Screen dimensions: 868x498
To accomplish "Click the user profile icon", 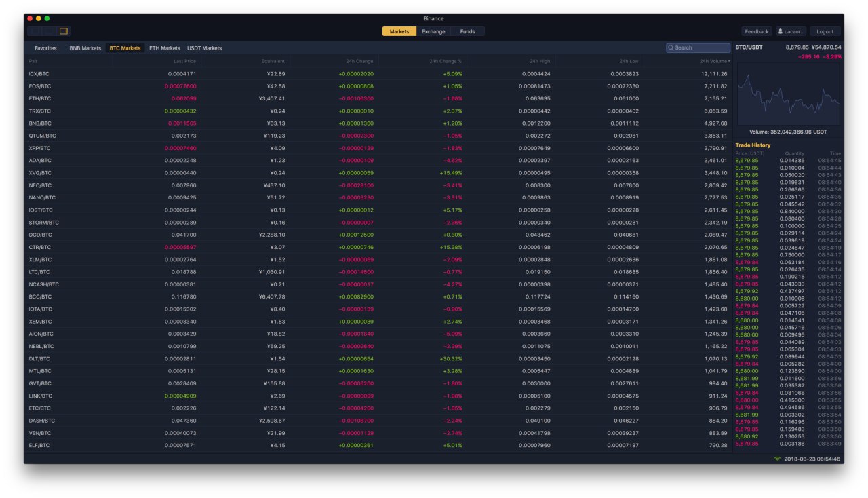I will [x=781, y=31].
